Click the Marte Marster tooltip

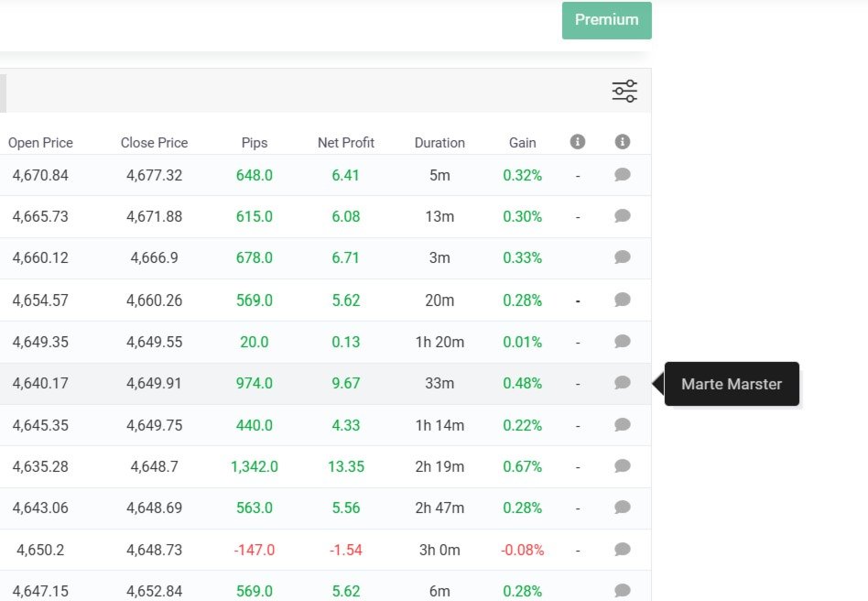coord(732,384)
